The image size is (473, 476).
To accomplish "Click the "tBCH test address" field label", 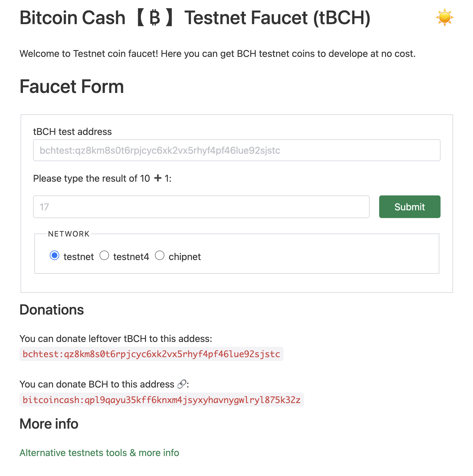I will tap(72, 132).
